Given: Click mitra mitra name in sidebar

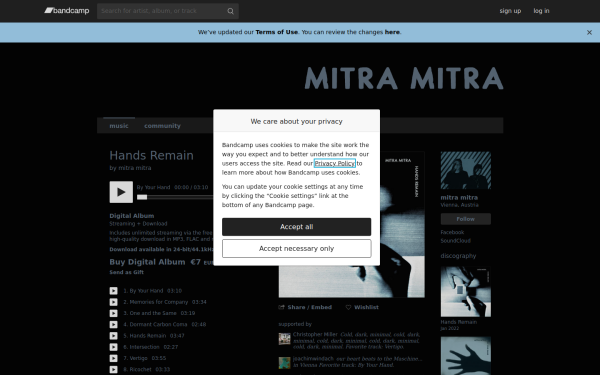Looking at the screenshot, I should (459, 197).
